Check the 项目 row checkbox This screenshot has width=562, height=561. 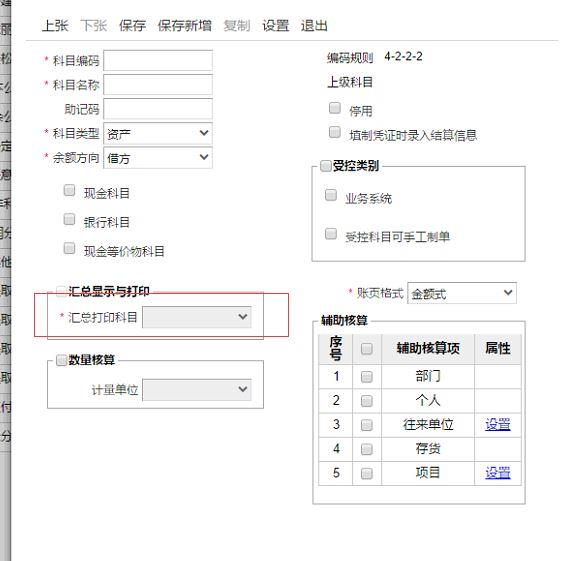click(x=367, y=474)
